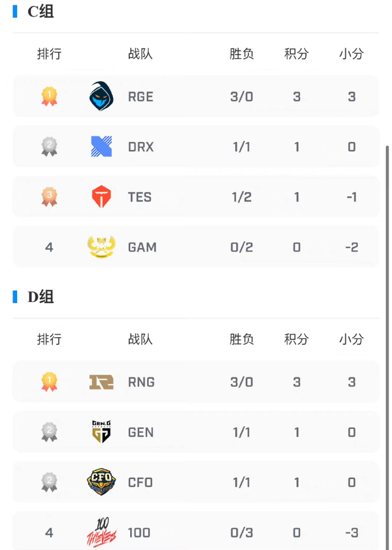Viewport: 392px width, 550px height.
Task: Click the RGE team logo
Action: (101, 96)
